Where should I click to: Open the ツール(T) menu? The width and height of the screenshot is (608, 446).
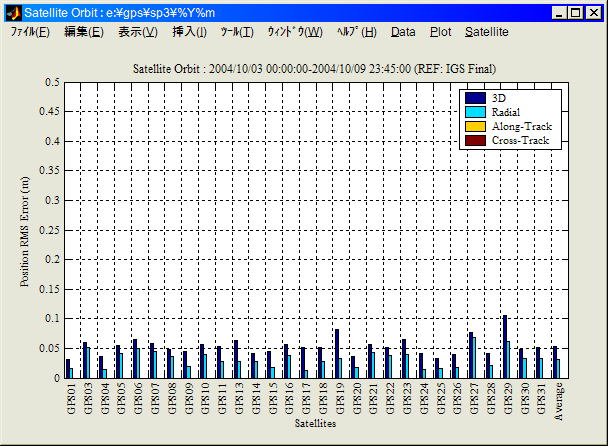point(237,32)
